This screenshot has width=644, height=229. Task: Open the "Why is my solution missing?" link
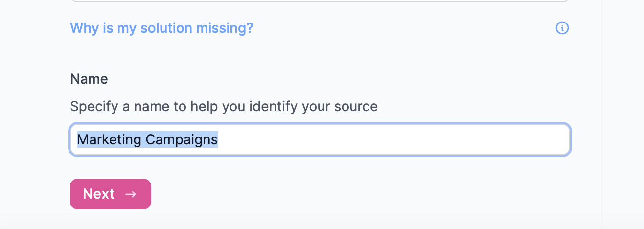tap(161, 28)
